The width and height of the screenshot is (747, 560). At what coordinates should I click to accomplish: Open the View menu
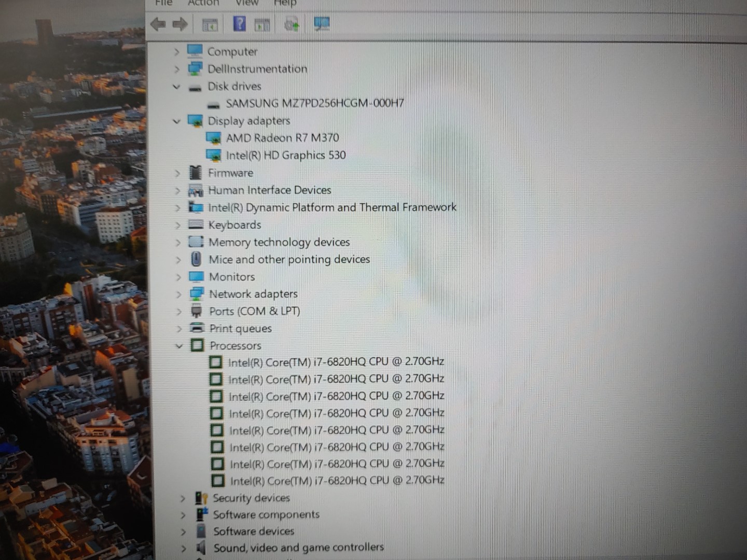pos(246,4)
